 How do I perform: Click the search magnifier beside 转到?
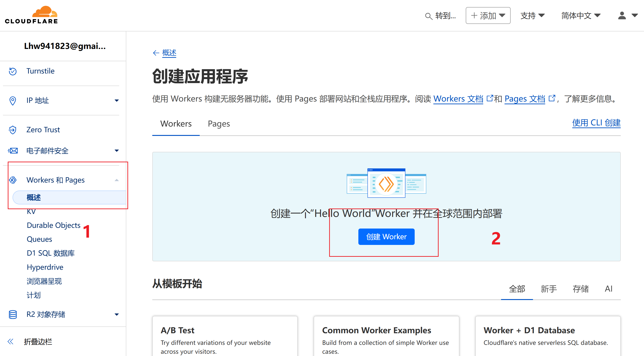[x=428, y=15]
